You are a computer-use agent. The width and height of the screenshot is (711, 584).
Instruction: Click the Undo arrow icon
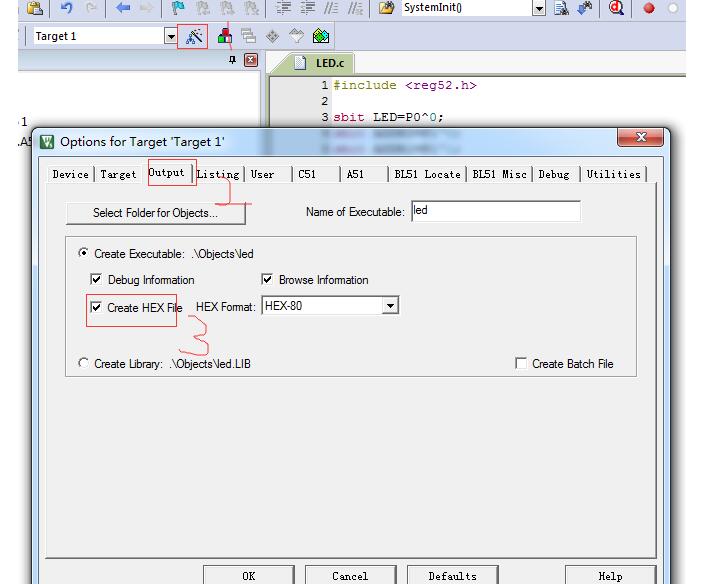click(67, 8)
